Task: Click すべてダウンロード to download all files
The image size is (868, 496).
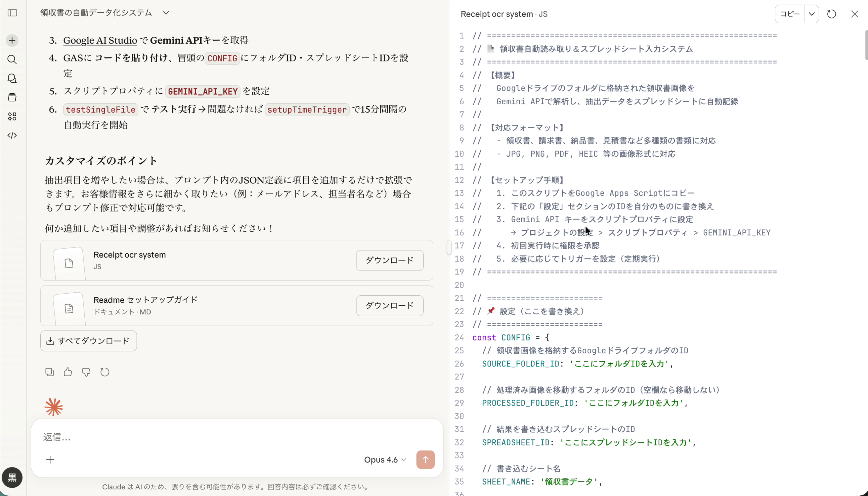Action: click(88, 341)
